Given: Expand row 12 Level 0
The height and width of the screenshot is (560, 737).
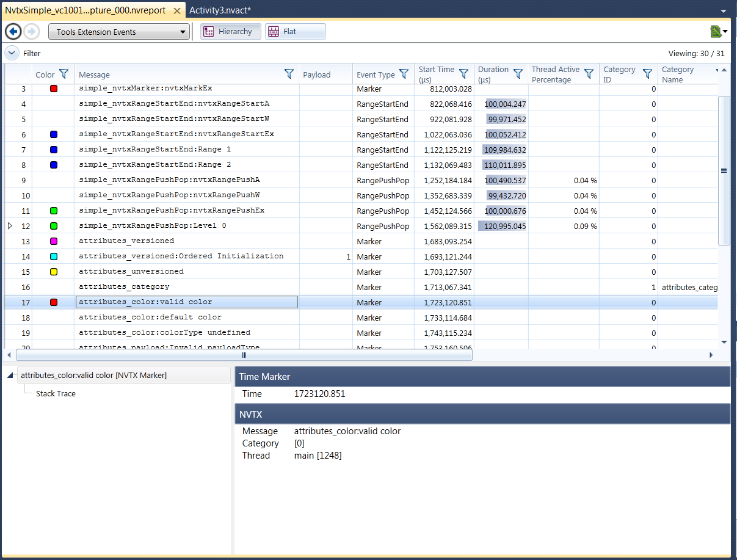Looking at the screenshot, I should pyautogui.click(x=10, y=226).
